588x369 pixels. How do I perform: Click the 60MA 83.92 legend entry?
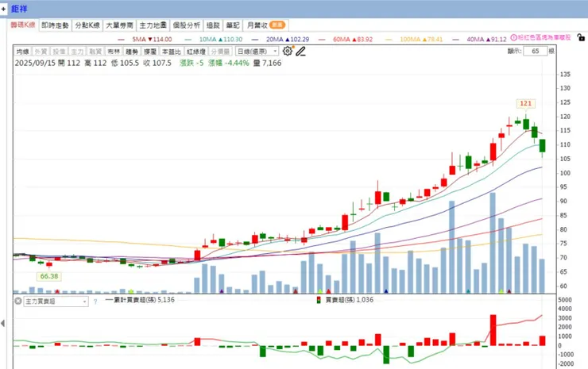pyautogui.click(x=346, y=39)
